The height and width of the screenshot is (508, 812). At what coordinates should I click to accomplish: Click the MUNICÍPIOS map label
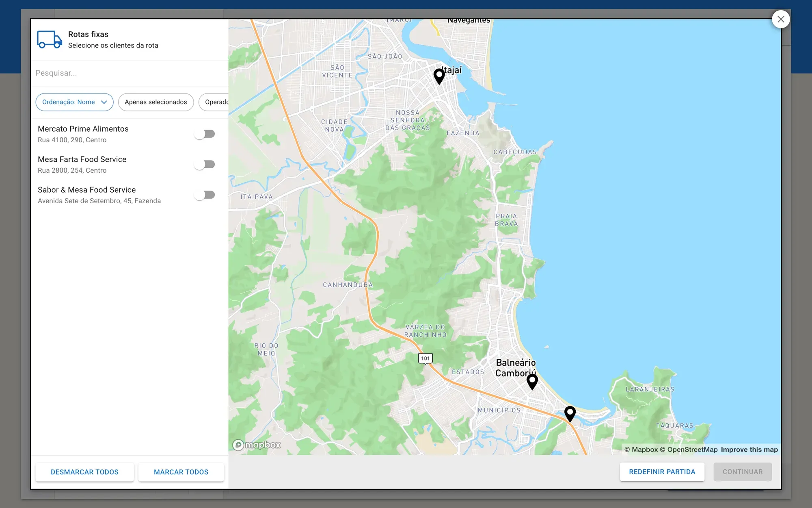pos(499,410)
